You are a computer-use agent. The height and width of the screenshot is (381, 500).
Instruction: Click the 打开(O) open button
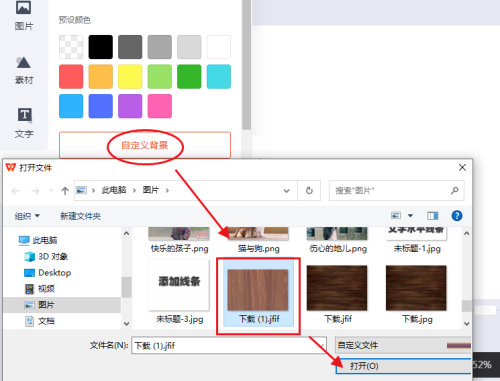click(403, 366)
